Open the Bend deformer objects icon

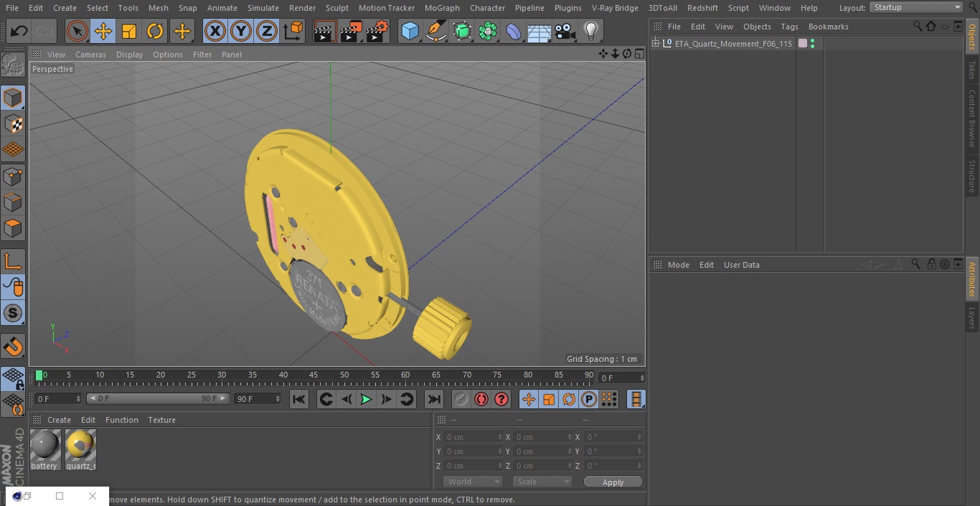(x=514, y=32)
